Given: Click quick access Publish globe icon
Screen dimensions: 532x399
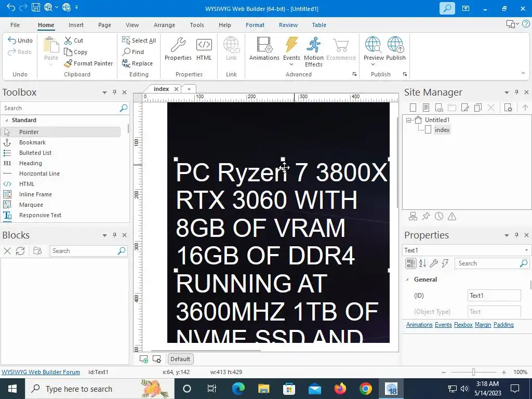Looking at the screenshot, I should pos(66,7).
